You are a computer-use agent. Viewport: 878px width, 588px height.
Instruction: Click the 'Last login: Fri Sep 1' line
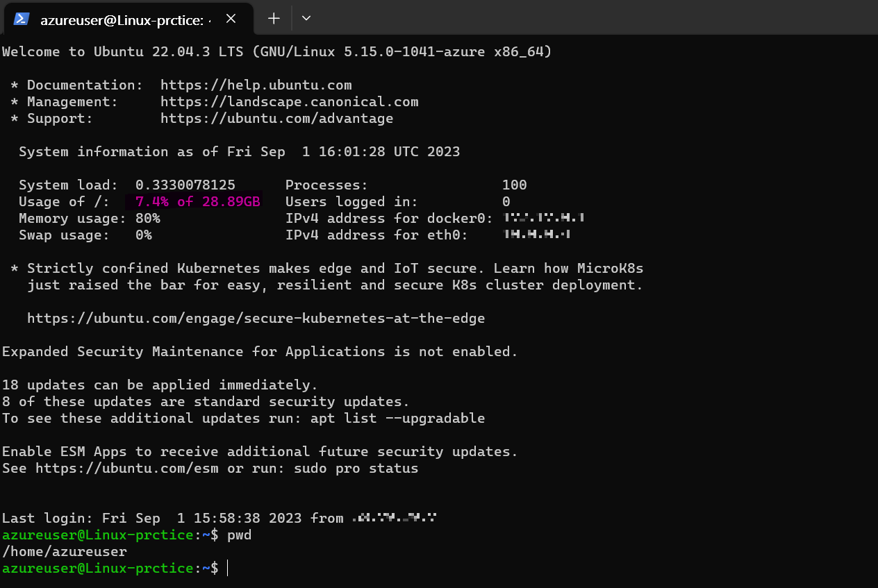(219, 519)
